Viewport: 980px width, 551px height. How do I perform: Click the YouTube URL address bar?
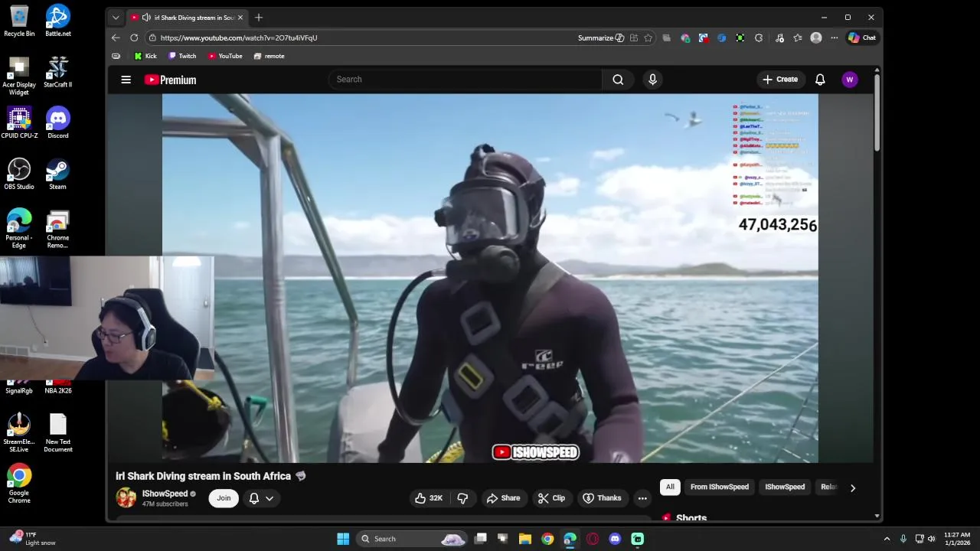coord(360,37)
